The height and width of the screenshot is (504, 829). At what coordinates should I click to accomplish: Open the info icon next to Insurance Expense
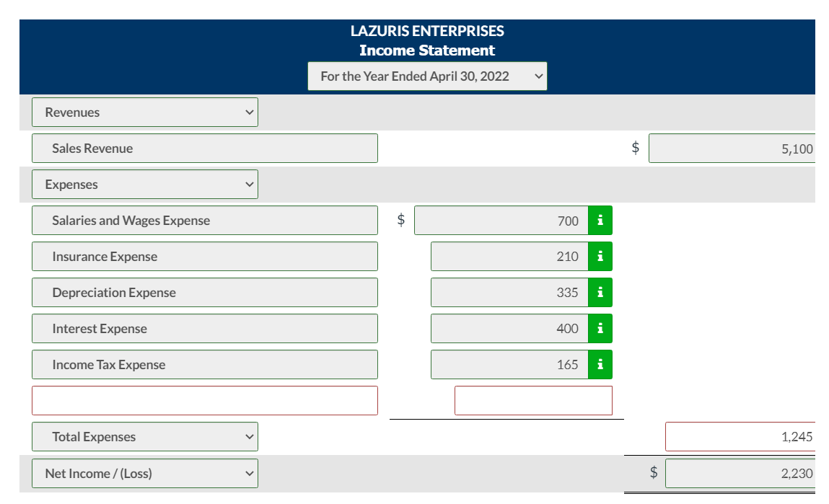pyautogui.click(x=600, y=256)
